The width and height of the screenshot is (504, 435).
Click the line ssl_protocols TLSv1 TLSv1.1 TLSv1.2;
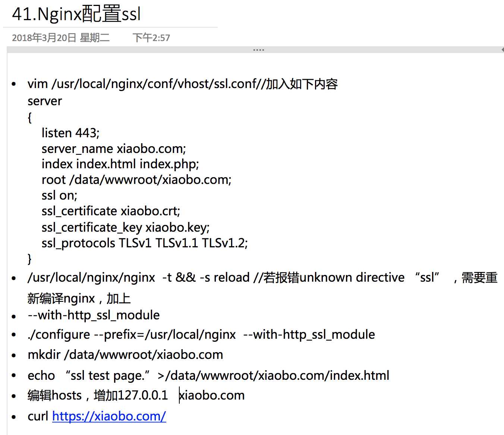(x=145, y=243)
